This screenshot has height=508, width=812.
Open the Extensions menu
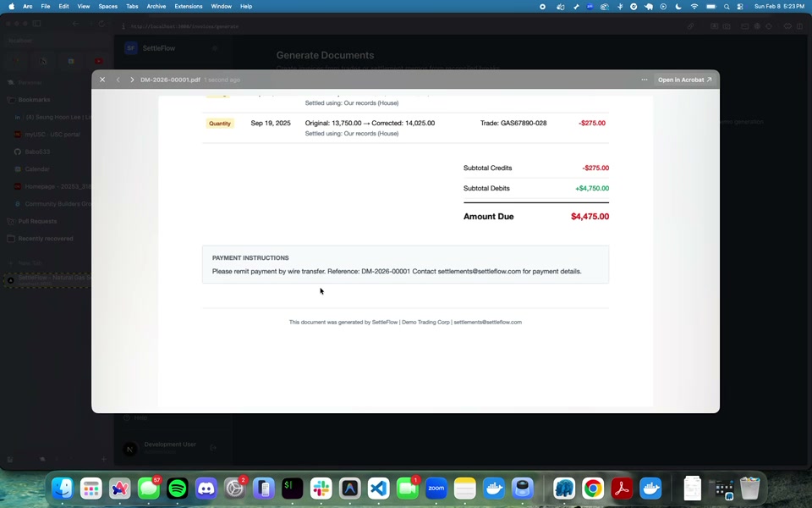tap(189, 6)
